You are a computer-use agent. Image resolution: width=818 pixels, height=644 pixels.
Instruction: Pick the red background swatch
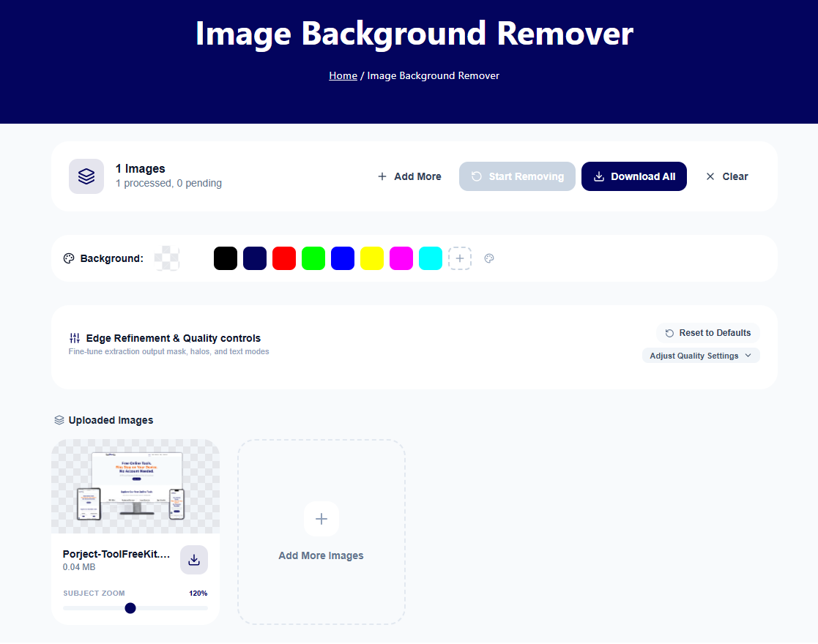284,258
